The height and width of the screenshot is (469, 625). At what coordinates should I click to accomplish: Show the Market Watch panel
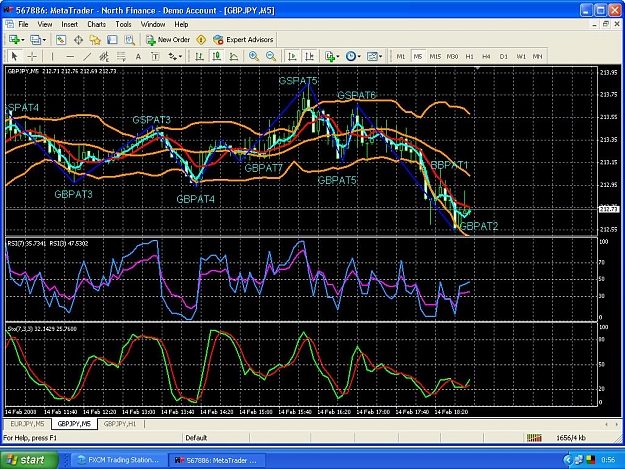tap(61, 40)
